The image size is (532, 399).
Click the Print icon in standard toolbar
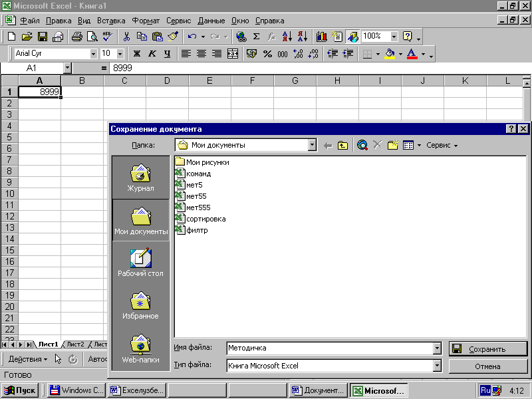(76, 37)
